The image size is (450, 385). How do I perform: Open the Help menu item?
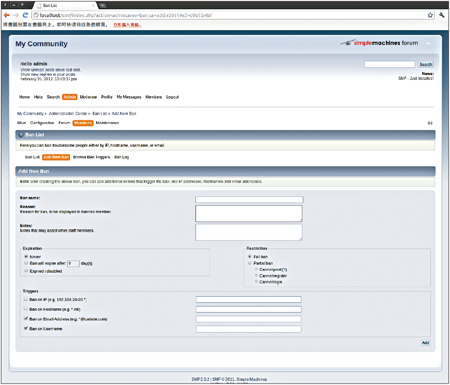coord(38,97)
